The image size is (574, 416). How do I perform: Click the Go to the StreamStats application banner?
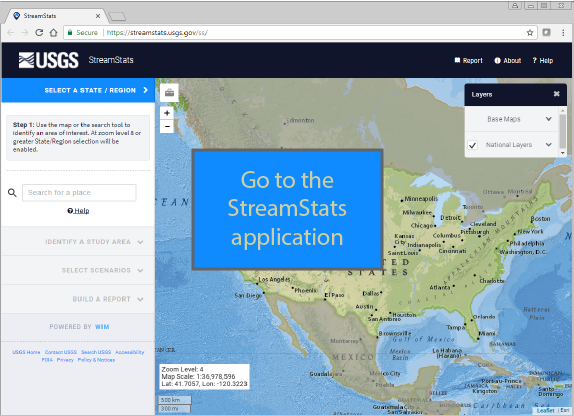(x=288, y=209)
